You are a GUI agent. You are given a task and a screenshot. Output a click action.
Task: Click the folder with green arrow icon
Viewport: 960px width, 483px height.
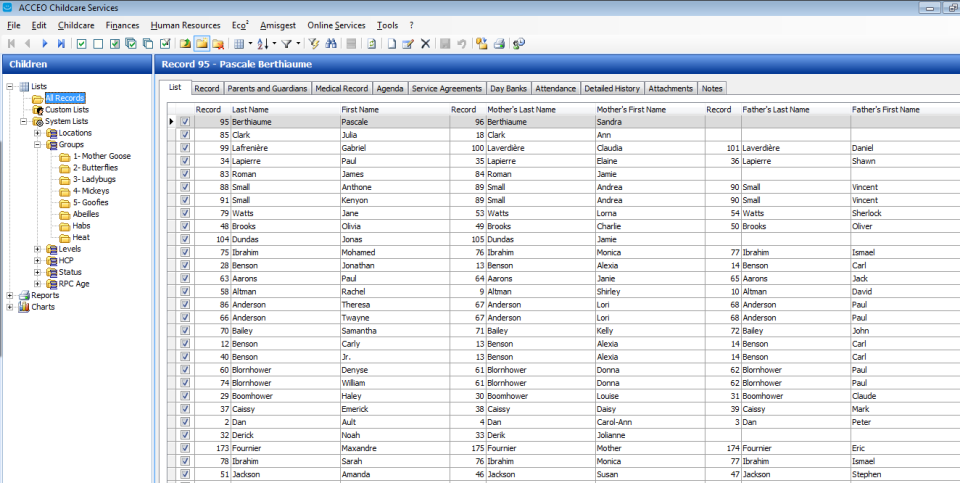[x=185, y=43]
